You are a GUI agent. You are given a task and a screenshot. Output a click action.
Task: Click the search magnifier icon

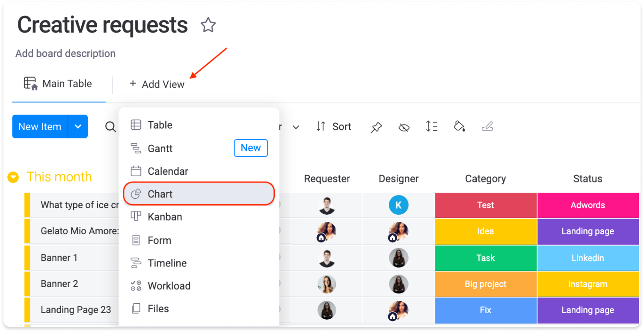[110, 127]
